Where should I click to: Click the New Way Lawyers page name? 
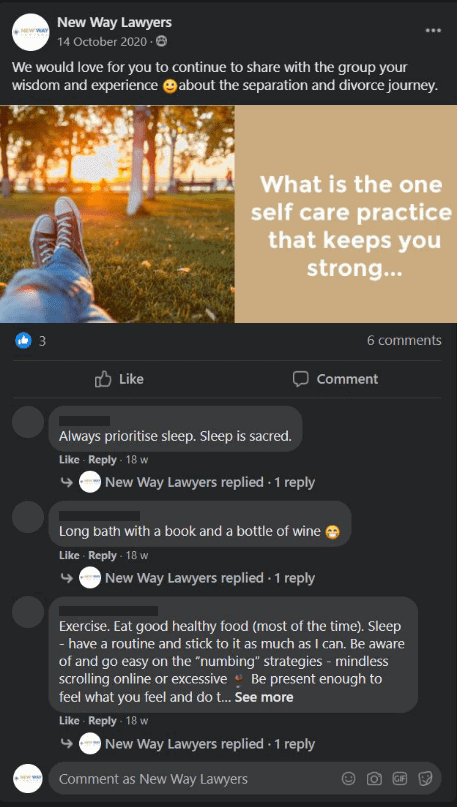click(114, 23)
